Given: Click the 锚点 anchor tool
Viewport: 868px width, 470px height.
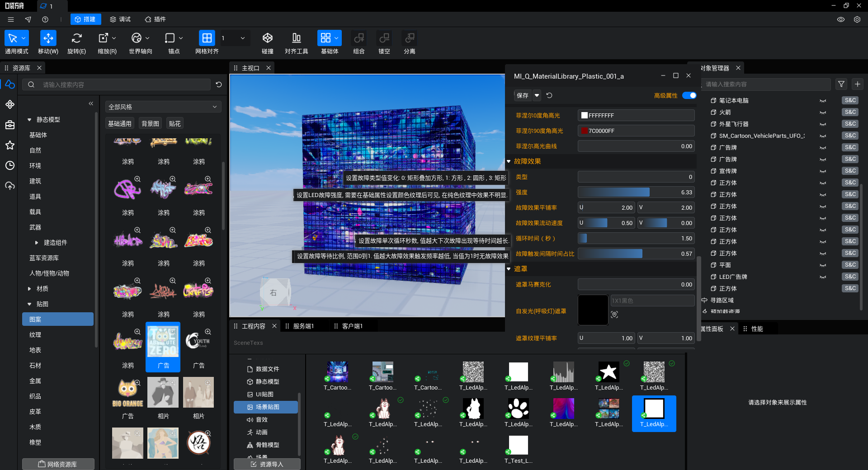Looking at the screenshot, I should 170,38.
